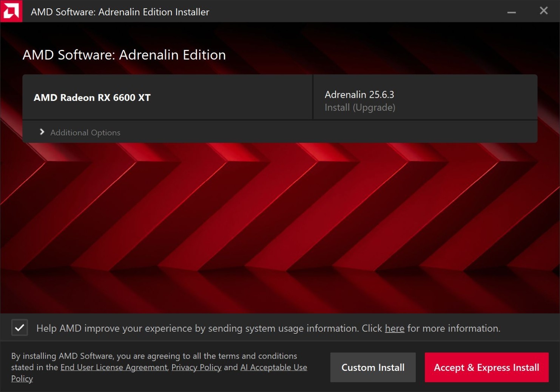Select the AMD Radeon RX 6600 XT entry
560x392 pixels.
[x=92, y=97]
